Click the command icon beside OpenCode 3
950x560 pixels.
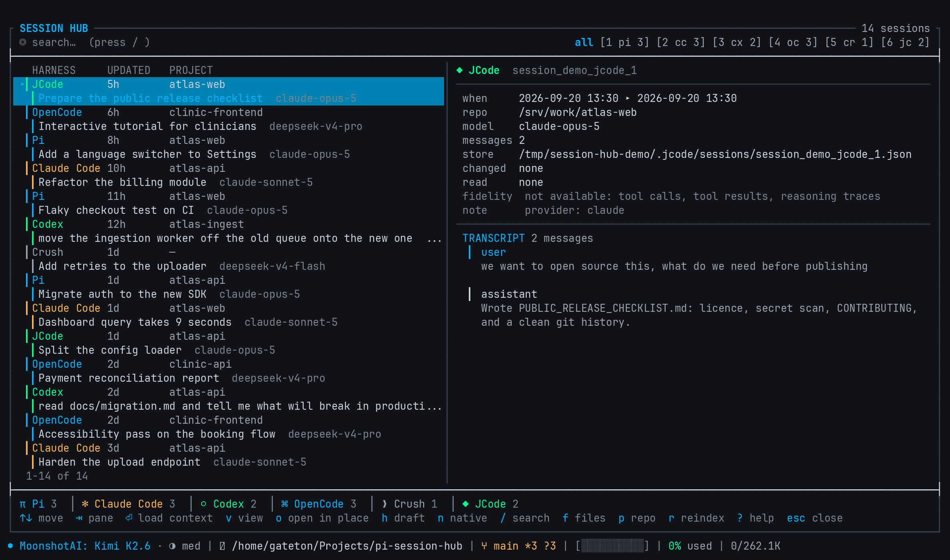(x=285, y=504)
